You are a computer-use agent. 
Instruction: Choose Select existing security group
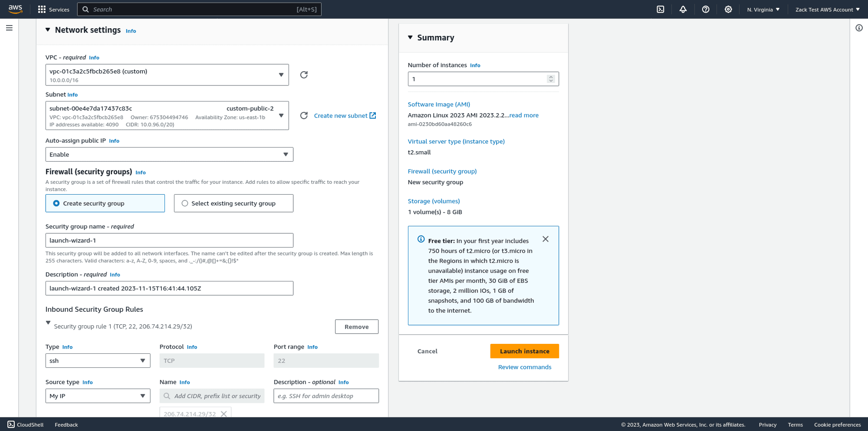pyautogui.click(x=185, y=203)
